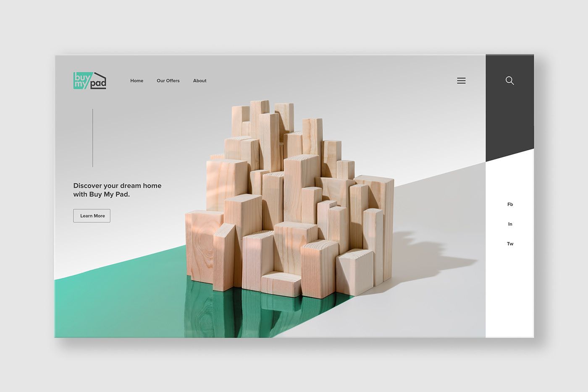Click the wooden blocks hero image
Image resolution: width=588 pixels, height=392 pixels.
tap(290, 199)
